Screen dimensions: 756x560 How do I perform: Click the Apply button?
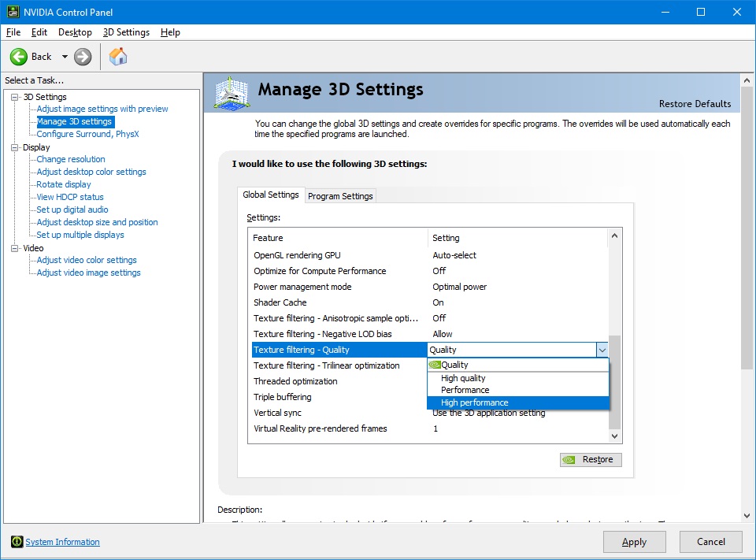click(x=634, y=542)
